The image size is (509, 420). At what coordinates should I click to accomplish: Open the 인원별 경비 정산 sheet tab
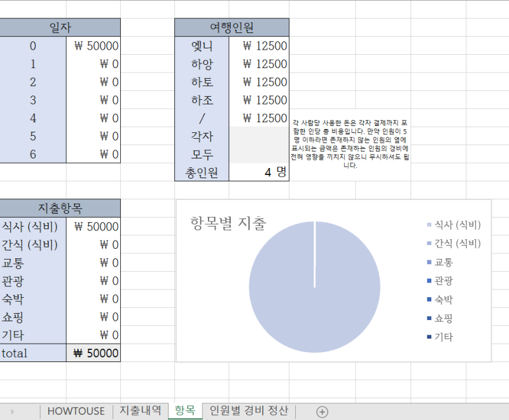pos(249,411)
